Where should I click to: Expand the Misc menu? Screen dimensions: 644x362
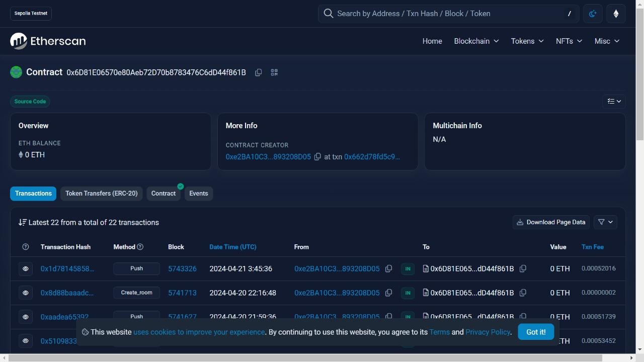pyautogui.click(x=607, y=41)
